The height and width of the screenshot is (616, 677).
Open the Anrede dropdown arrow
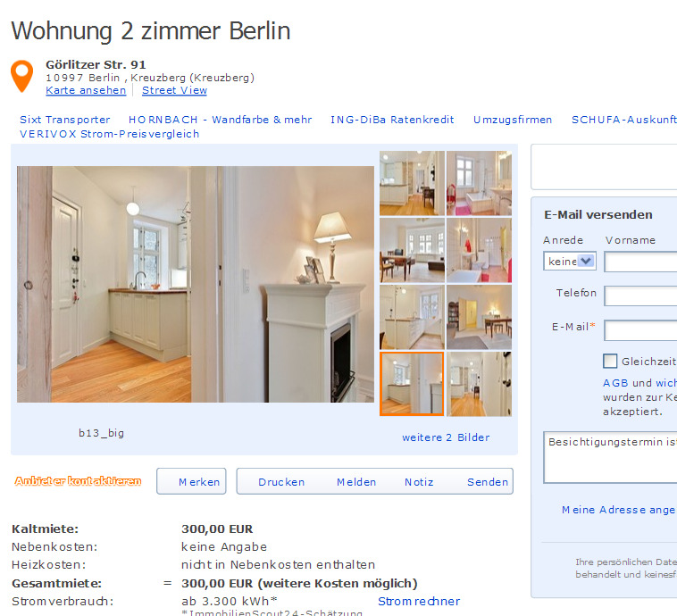coord(586,262)
